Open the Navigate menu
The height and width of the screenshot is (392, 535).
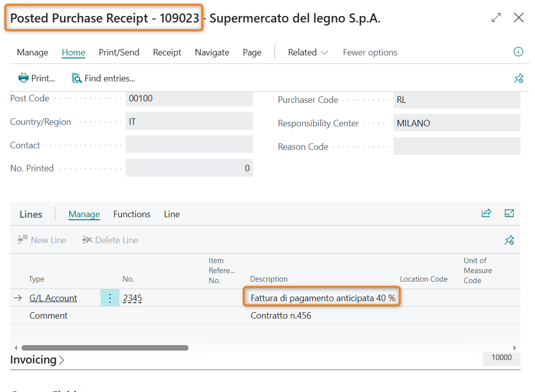[x=212, y=52]
